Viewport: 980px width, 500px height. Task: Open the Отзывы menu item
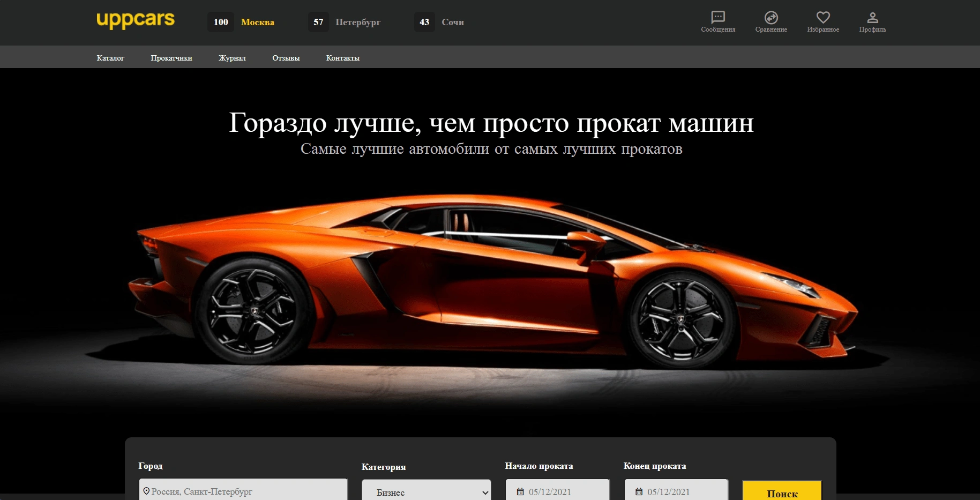point(286,58)
